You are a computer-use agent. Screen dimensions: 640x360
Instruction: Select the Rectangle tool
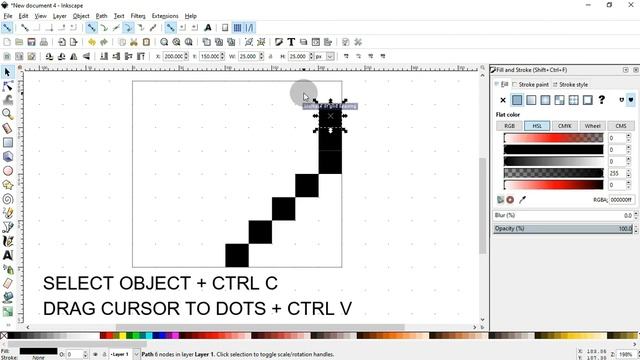point(7,142)
